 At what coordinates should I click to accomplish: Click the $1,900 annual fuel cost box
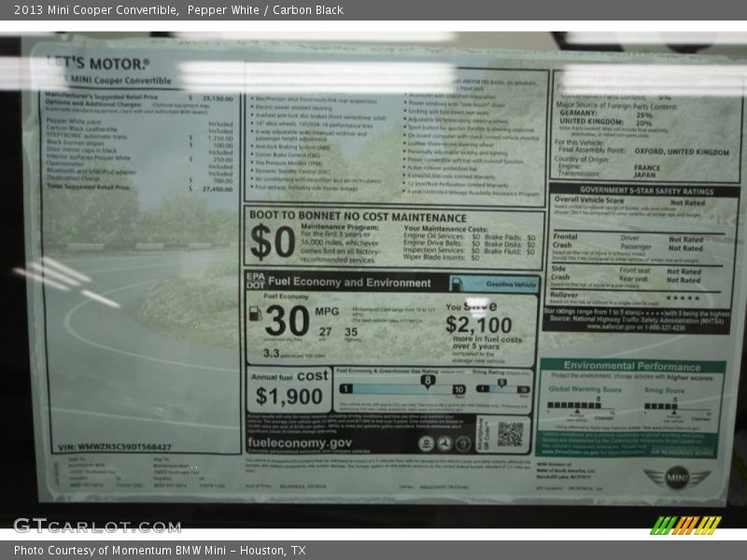click(x=288, y=387)
